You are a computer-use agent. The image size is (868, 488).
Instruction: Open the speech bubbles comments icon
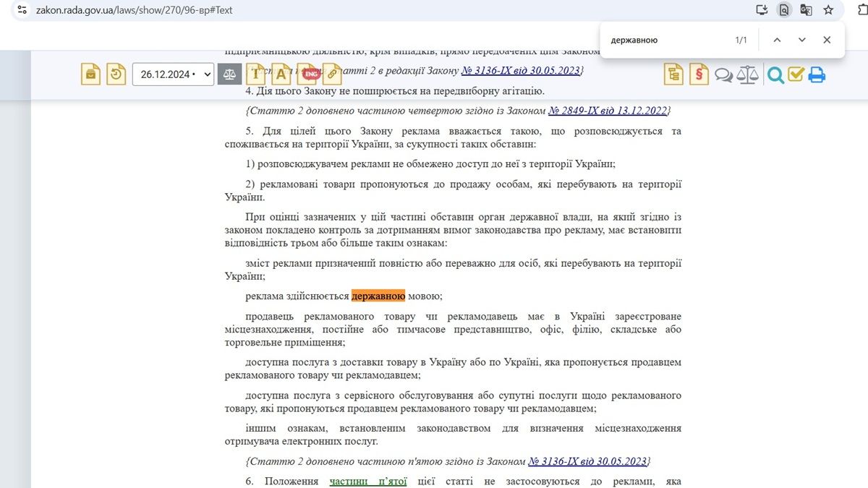click(x=723, y=75)
